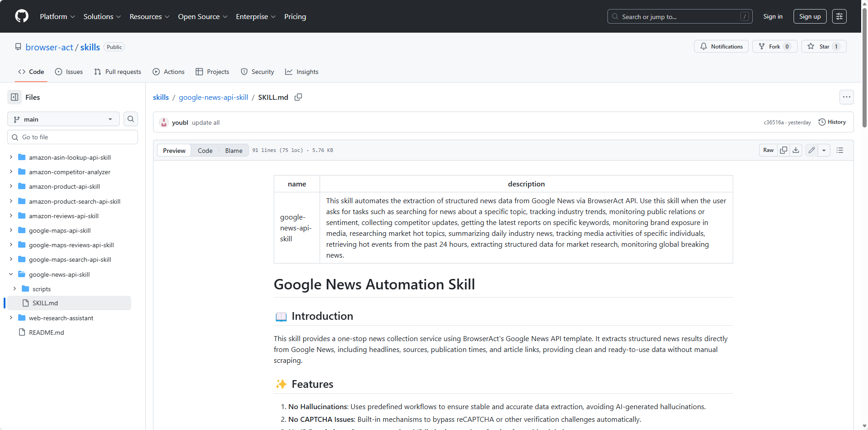Click the Go to file field
The height and width of the screenshot is (430, 868).
pyautogui.click(x=72, y=137)
